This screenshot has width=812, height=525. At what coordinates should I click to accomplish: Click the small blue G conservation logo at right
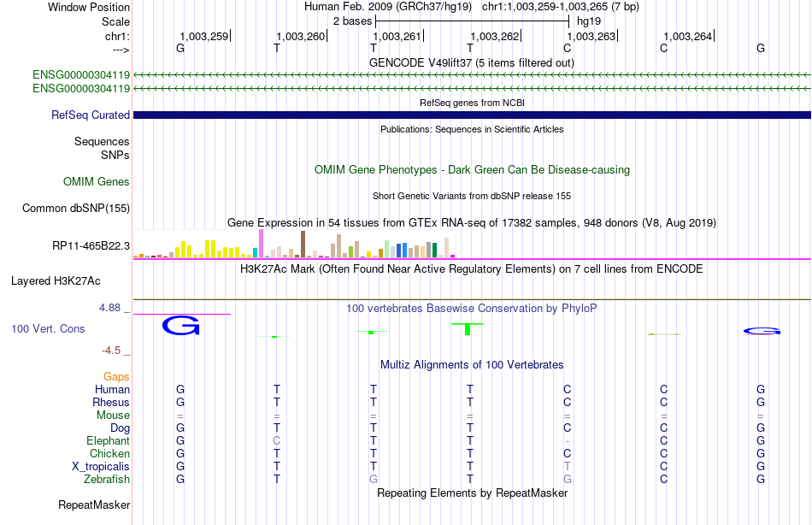(762, 331)
